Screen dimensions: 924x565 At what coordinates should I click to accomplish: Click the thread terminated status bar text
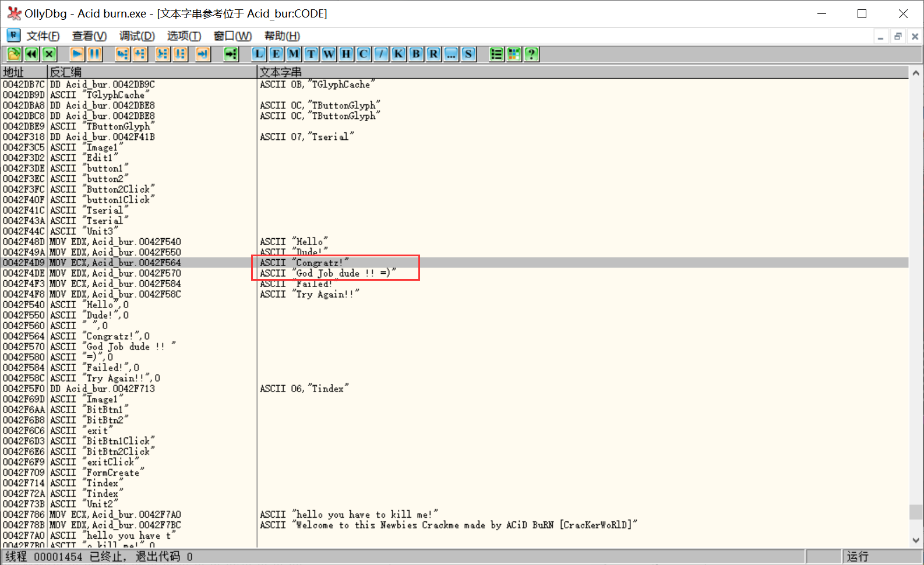(x=99, y=557)
